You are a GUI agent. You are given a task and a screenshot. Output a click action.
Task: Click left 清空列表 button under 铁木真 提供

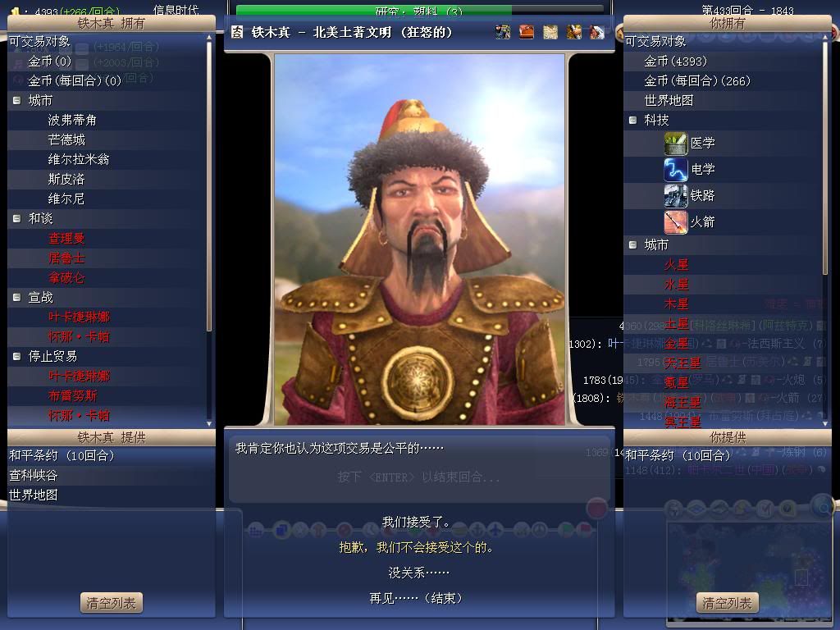click(x=112, y=603)
